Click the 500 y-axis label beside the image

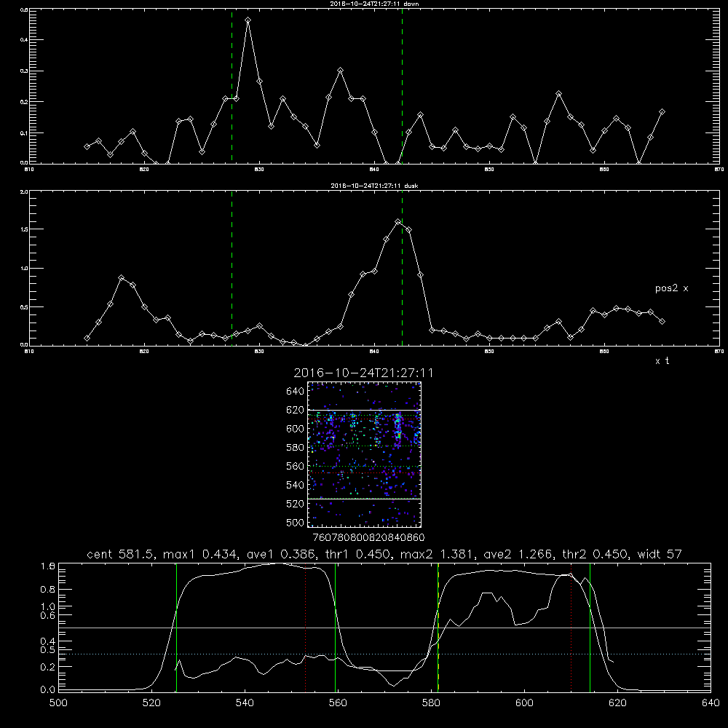coord(296,523)
